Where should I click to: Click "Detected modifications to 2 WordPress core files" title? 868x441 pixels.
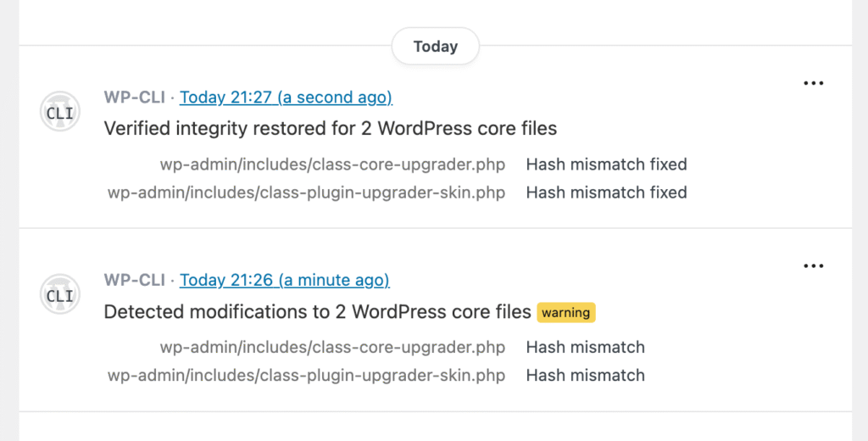(317, 312)
